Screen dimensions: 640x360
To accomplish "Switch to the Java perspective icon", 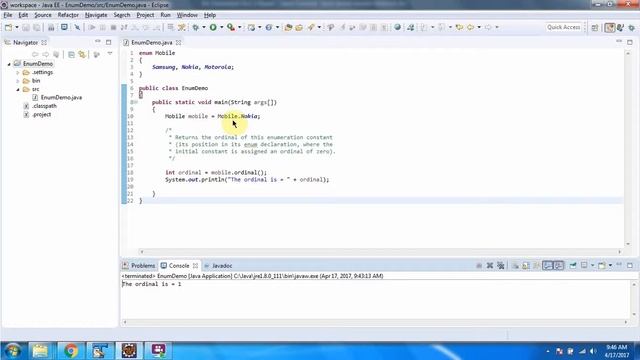I will click(620, 27).
